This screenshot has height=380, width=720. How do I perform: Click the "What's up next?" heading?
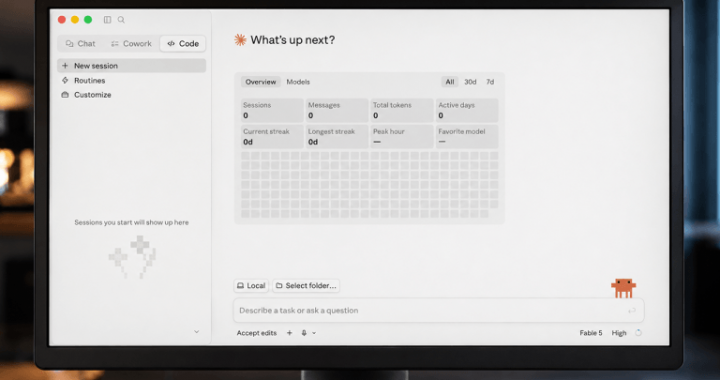(x=292, y=40)
